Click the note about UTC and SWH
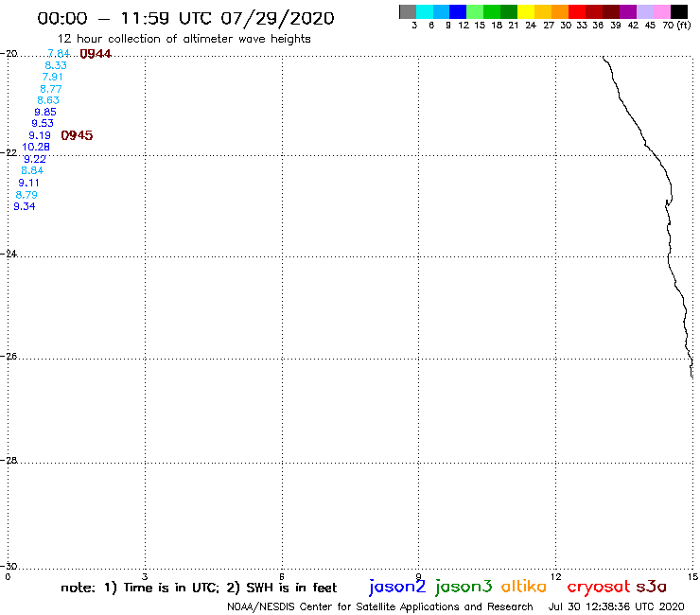 pyautogui.click(x=199, y=588)
